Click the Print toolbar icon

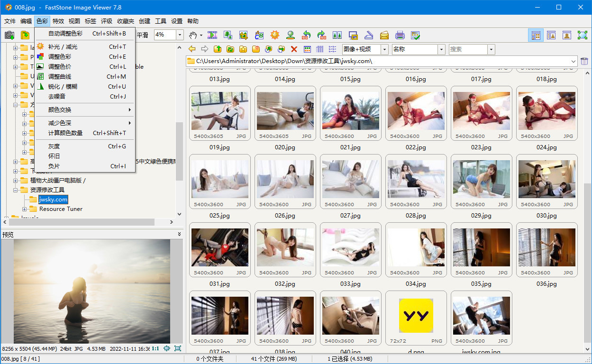pyautogui.click(x=400, y=35)
